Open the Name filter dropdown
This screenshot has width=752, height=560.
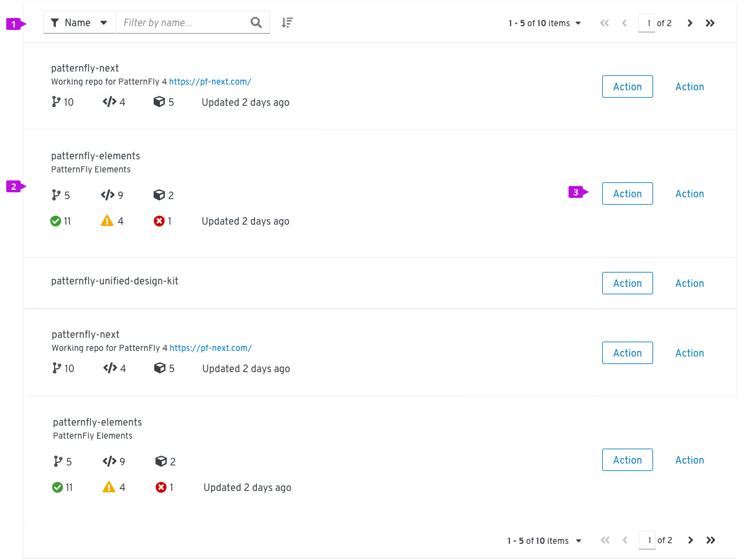coord(80,22)
